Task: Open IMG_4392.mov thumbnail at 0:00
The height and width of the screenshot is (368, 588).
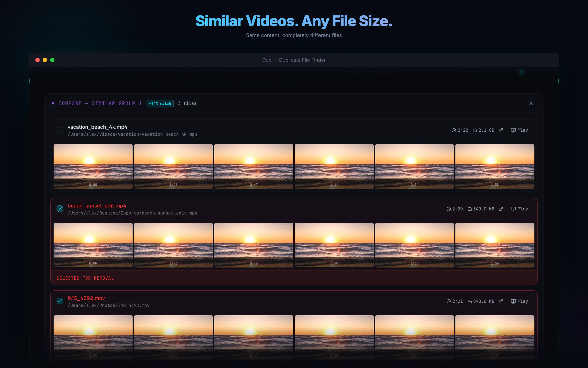Action: (x=93, y=337)
